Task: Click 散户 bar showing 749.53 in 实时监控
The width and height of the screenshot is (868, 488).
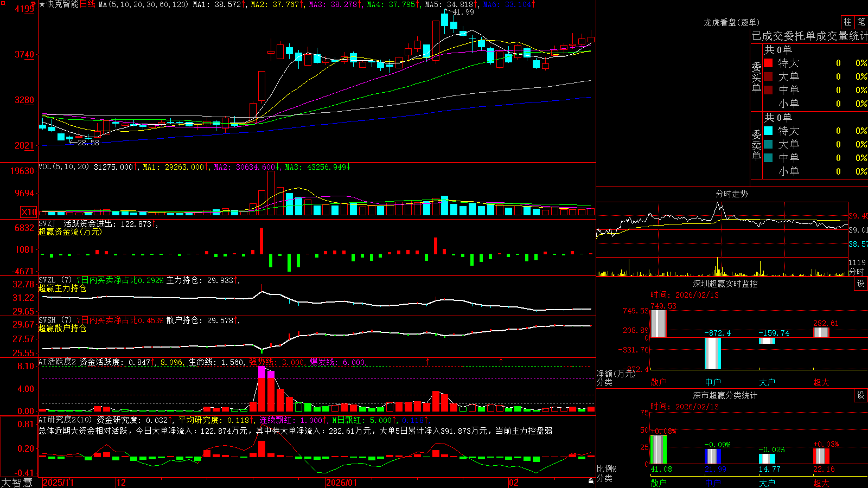Action: [x=658, y=324]
